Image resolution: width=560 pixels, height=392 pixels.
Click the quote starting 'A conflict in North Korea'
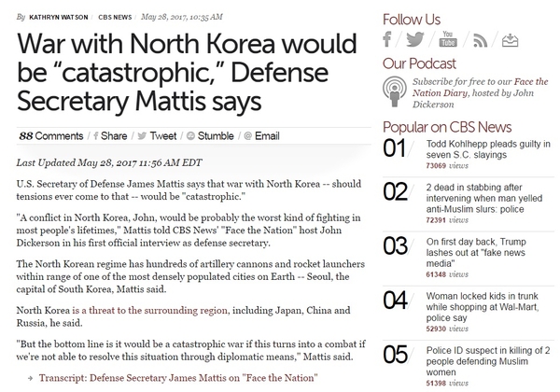tap(189, 231)
